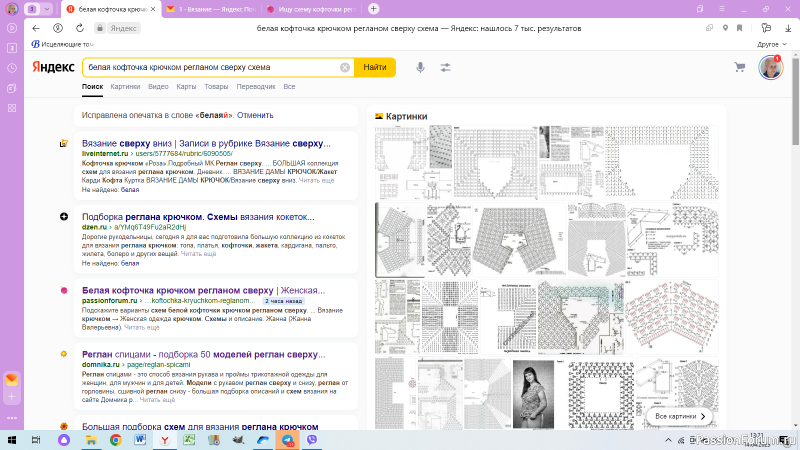
Task: Select the Товары search tab
Action: pyautogui.click(x=216, y=87)
